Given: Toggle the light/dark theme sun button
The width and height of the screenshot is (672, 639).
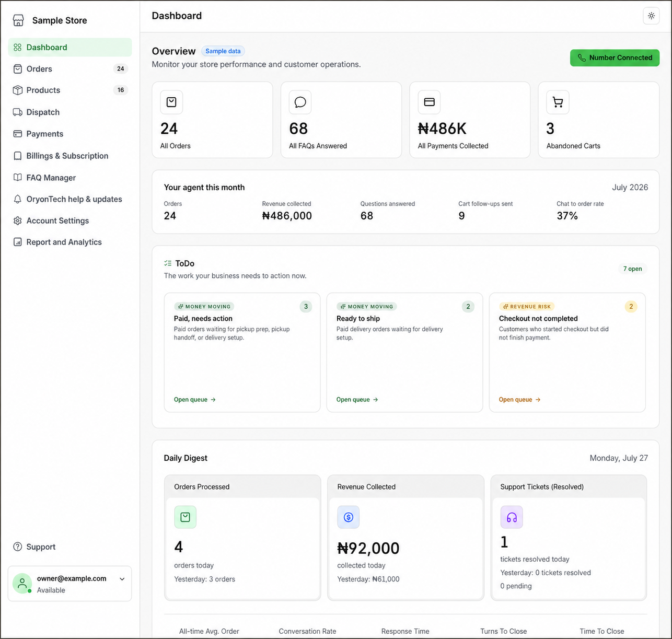Looking at the screenshot, I should coord(651,16).
